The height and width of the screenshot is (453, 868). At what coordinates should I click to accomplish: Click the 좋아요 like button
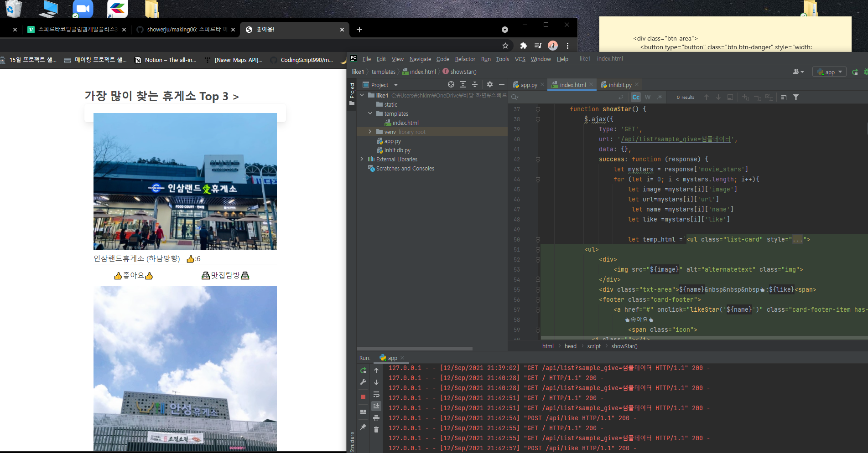pyautogui.click(x=134, y=275)
